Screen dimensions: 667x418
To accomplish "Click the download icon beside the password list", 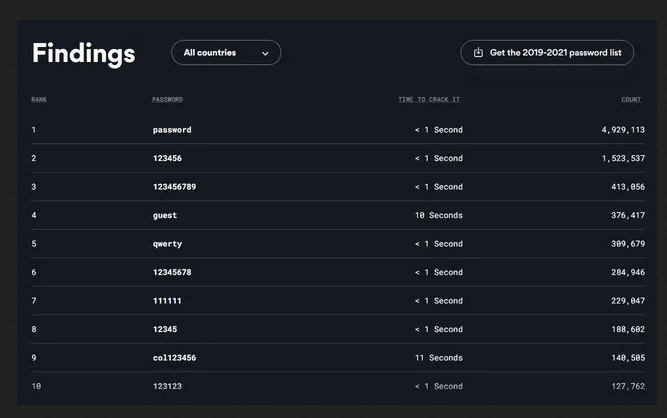I will coord(478,52).
